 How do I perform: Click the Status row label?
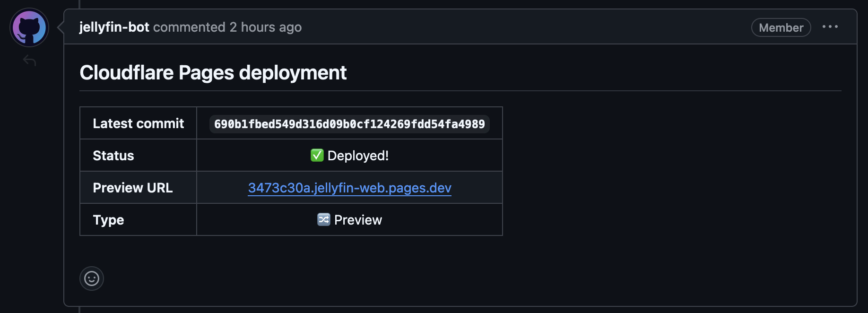tap(113, 156)
